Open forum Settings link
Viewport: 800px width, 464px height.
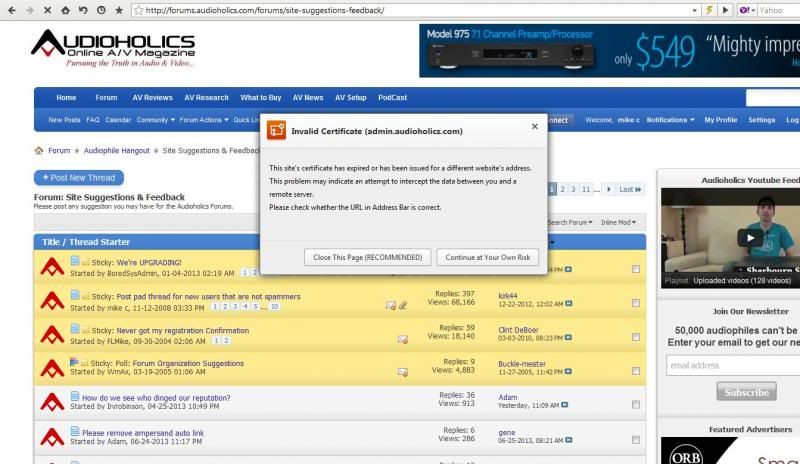[x=762, y=120]
